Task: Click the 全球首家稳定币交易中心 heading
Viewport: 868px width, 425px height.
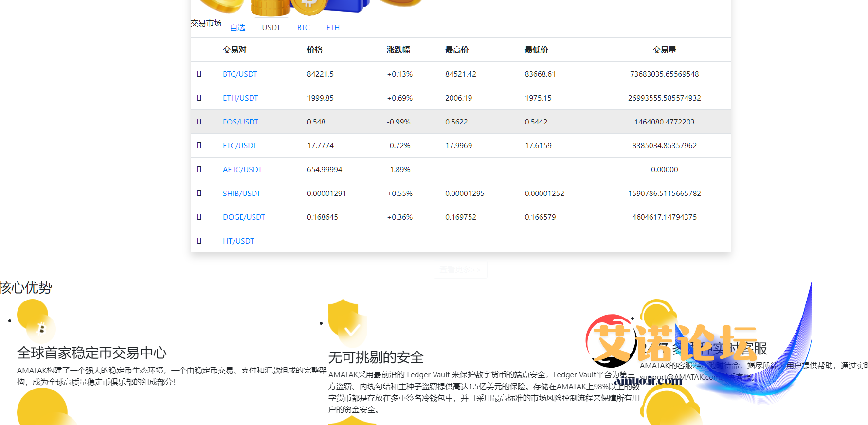Action: (x=92, y=353)
